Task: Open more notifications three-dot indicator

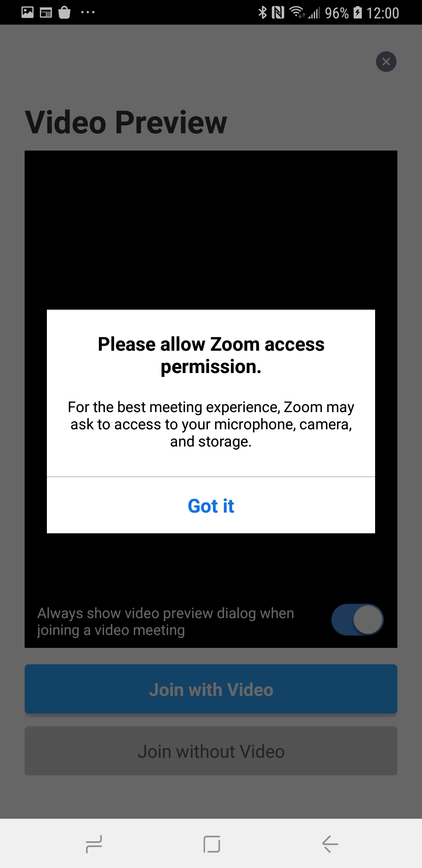Action: click(88, 13)
